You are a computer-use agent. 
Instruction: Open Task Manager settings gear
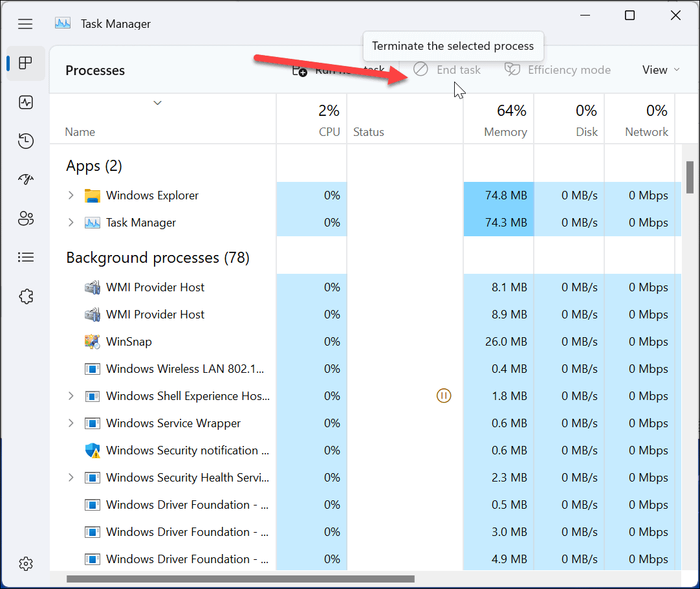point(26,563)
